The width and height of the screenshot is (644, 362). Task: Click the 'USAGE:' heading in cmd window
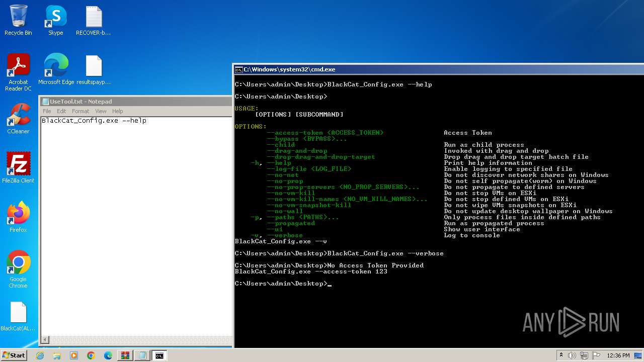[x=247, y=109]
